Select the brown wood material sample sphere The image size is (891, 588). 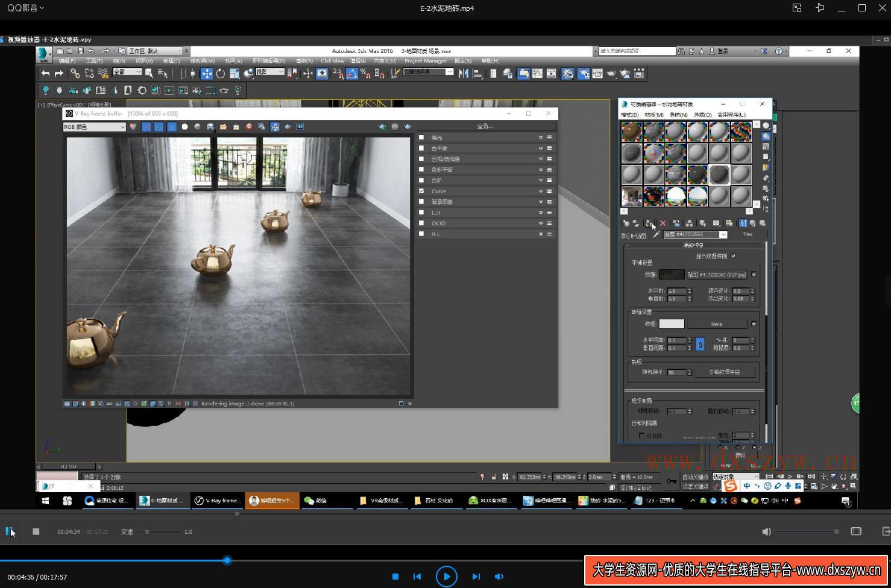point(632,131)
